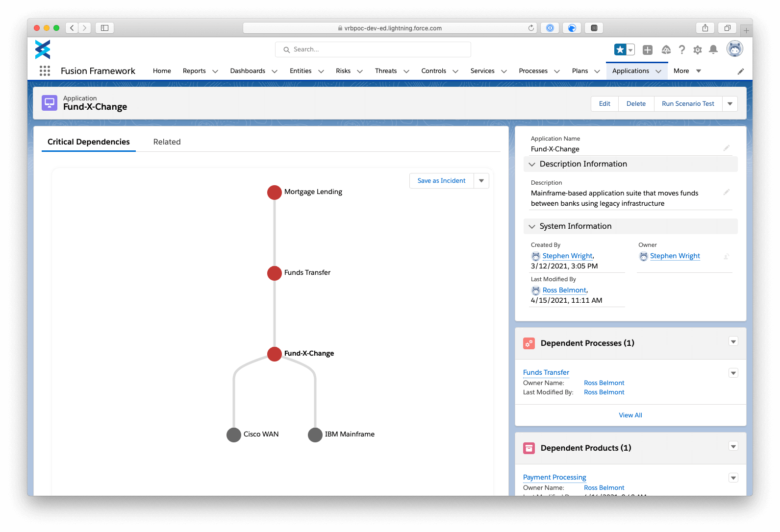Open Risks menu chevron

tap(360, 72)
